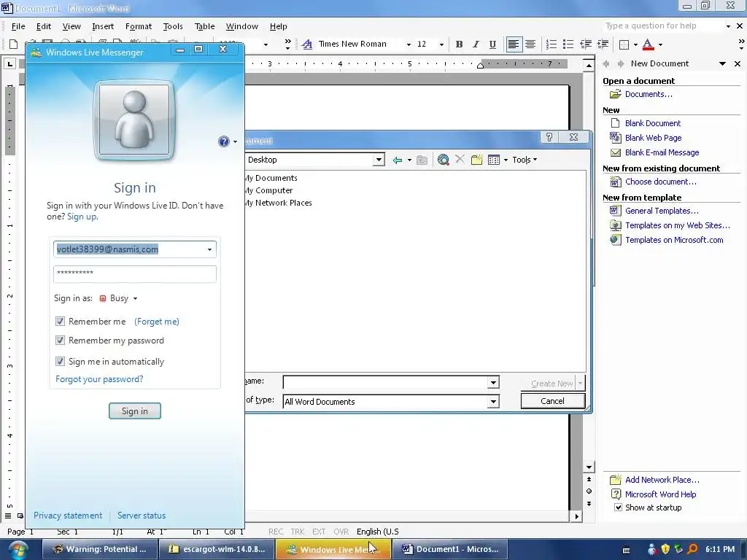Click the Outside Border icon
The image size is (747, 560).
coord(624,44)
